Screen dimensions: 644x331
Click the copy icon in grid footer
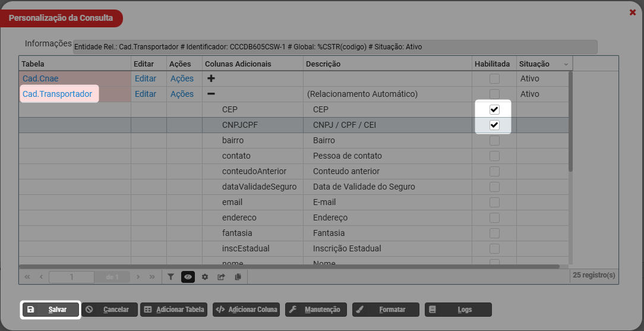238,277
